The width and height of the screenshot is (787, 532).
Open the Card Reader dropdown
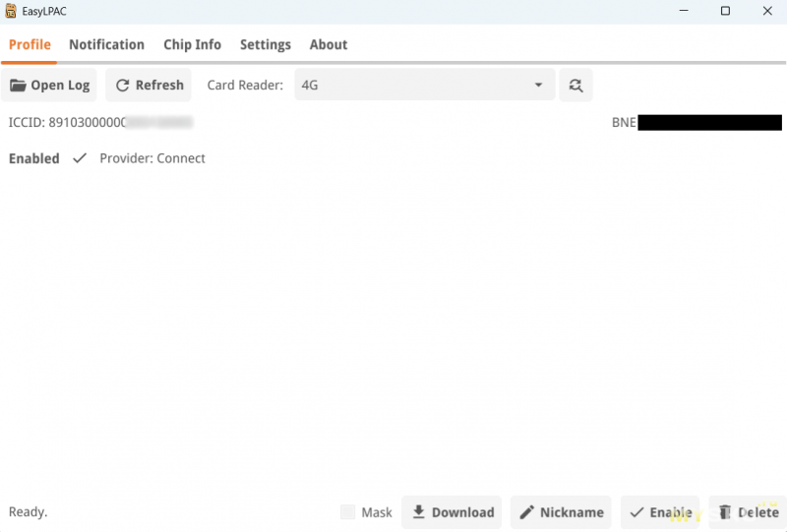point(423,86)
